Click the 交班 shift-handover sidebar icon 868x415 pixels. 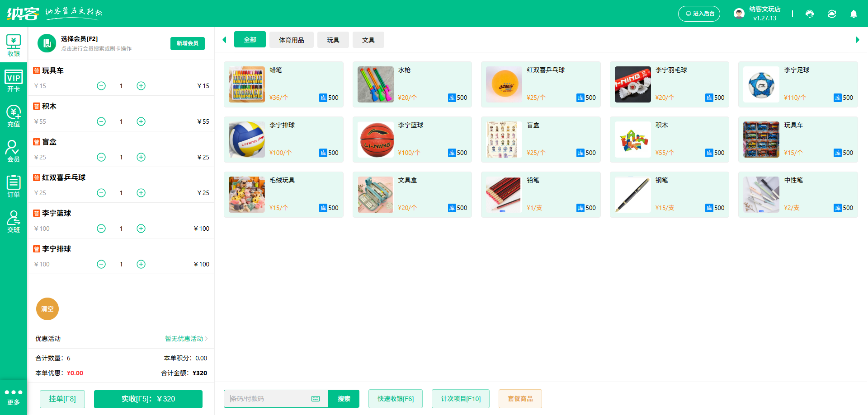(x=14, y=221)
